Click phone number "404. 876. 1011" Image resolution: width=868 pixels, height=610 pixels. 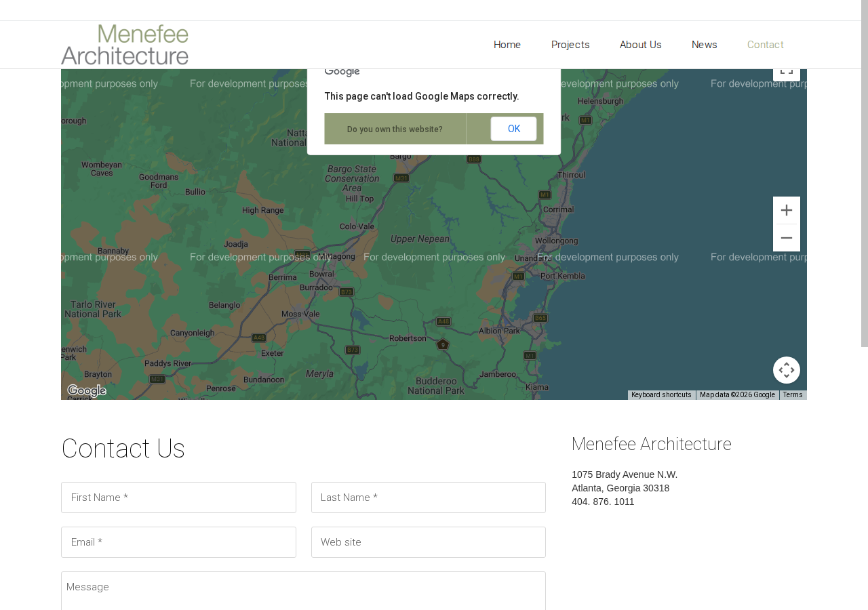603,502
